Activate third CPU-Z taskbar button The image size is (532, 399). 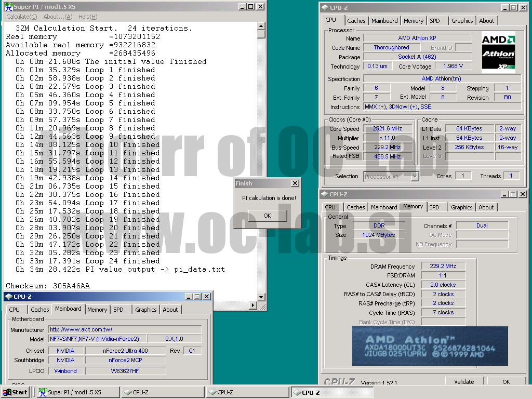coord(332,392)
